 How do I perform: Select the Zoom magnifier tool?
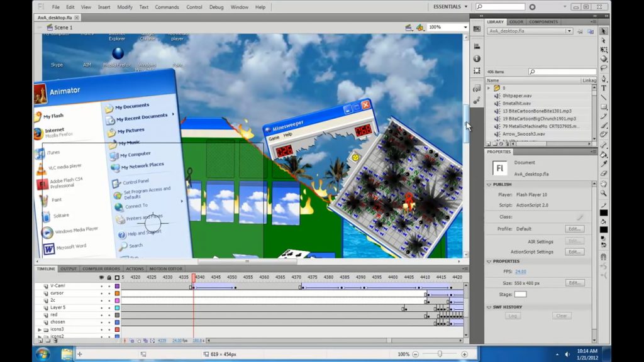point(603,194)
